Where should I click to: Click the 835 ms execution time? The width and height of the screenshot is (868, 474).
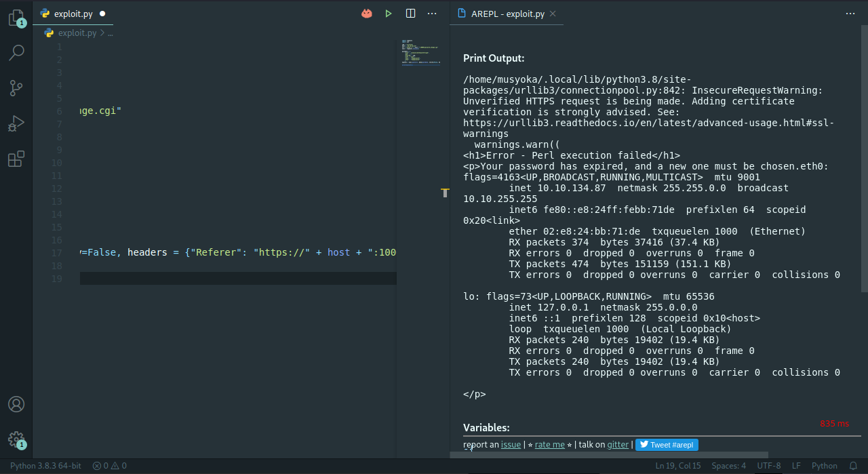(x=834, y=423)
